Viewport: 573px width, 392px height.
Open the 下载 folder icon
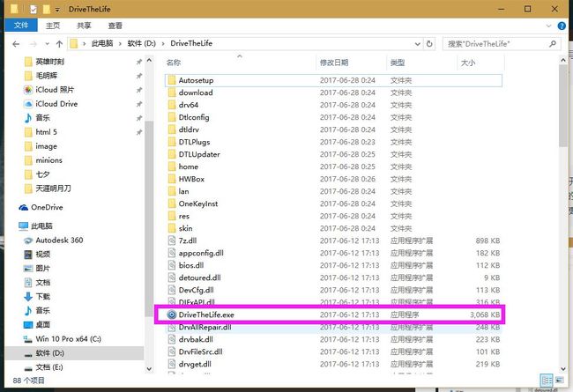(x=28, y=297)
